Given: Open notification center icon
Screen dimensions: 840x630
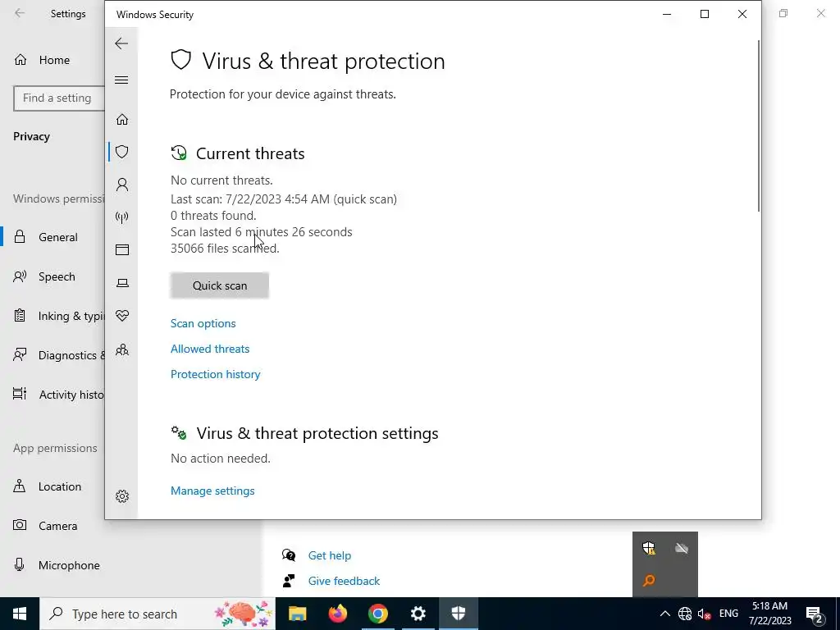Looking at the screenshot, I should point(815,614).
